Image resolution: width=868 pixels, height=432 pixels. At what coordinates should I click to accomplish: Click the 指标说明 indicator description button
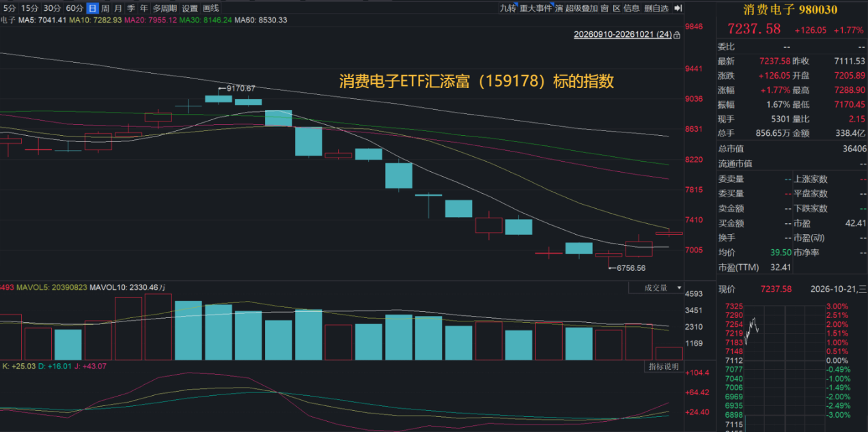(664, 367)
